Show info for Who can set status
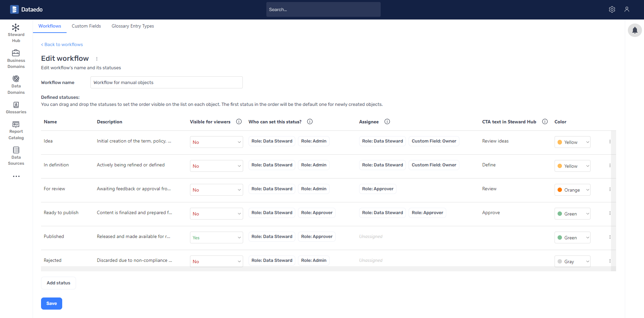This screenshot has width=644, height=318. (310, 122)
